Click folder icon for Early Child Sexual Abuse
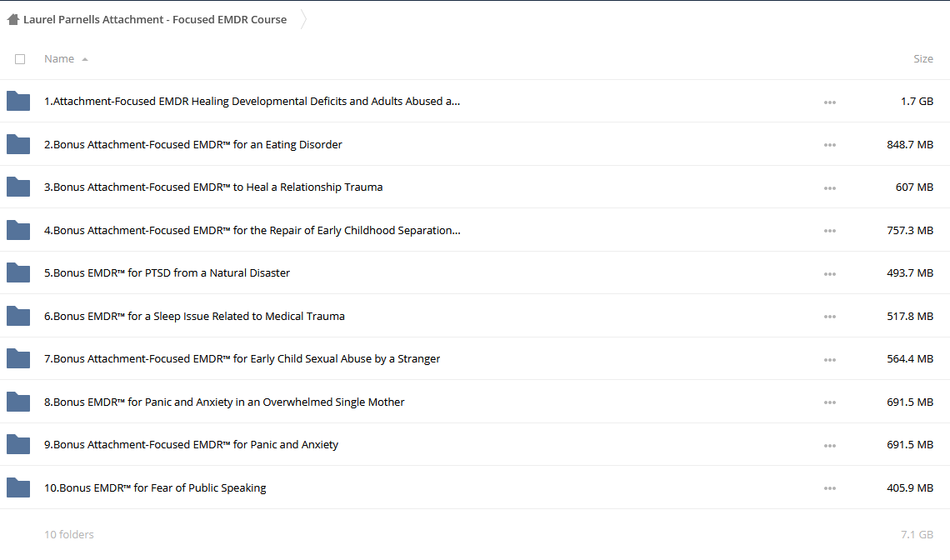 [x=18, y=359]
